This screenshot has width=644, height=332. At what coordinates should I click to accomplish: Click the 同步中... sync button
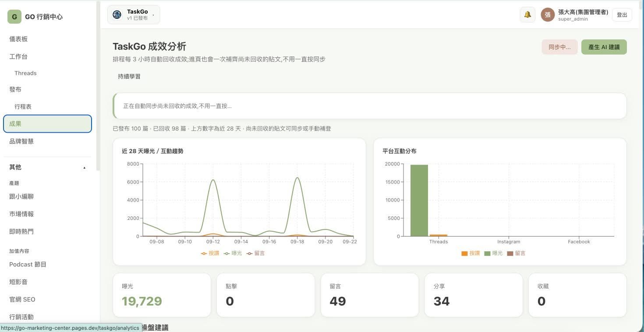coord(559,47)
